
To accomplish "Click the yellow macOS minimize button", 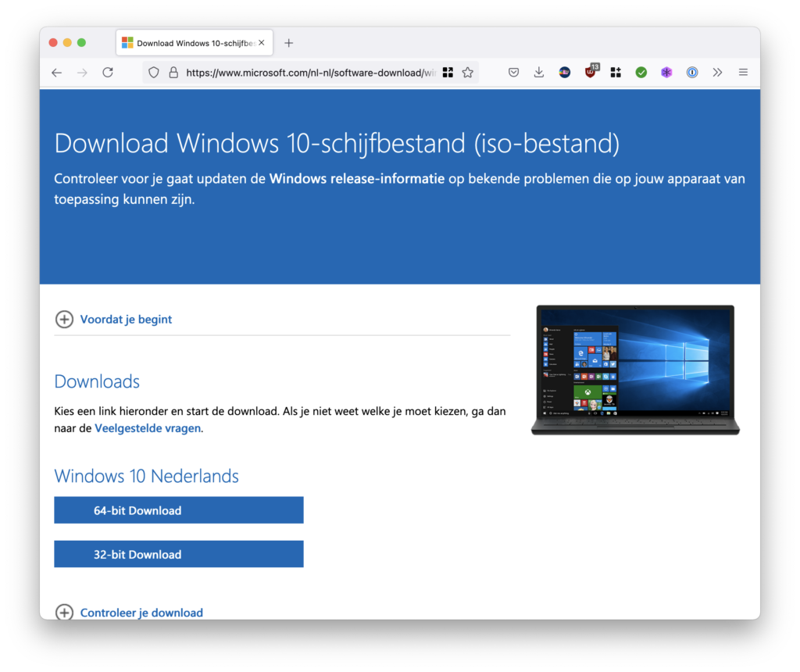I will point(67,43).
